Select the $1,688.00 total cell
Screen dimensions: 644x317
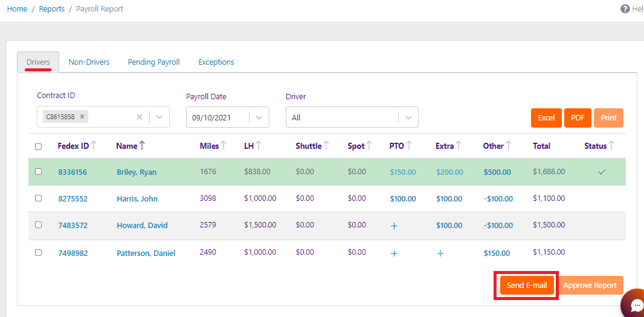549,171
